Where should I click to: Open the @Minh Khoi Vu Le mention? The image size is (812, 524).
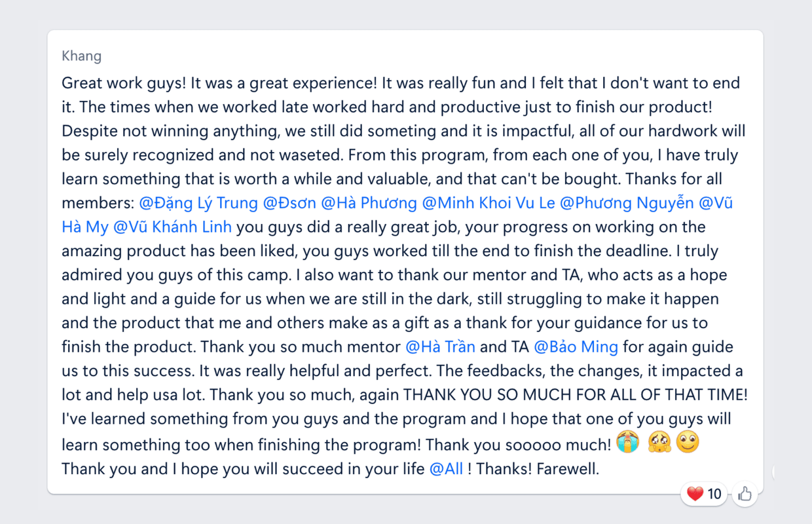pos(489,203)
